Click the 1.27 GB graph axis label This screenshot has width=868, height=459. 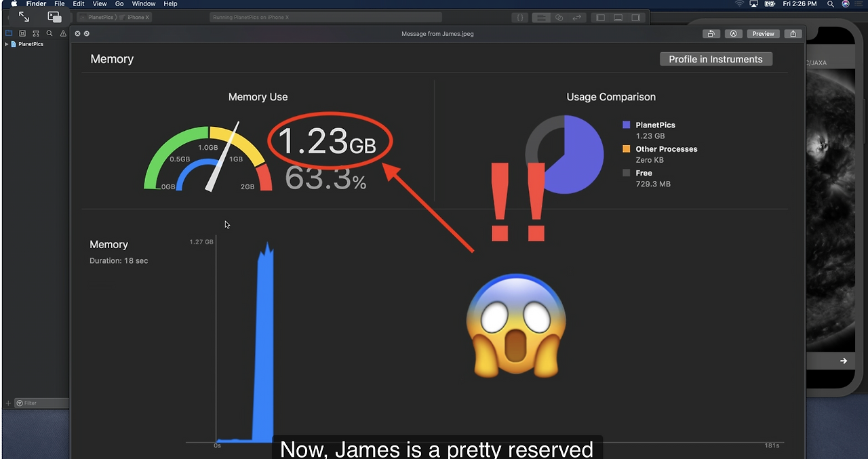(201, 241)
